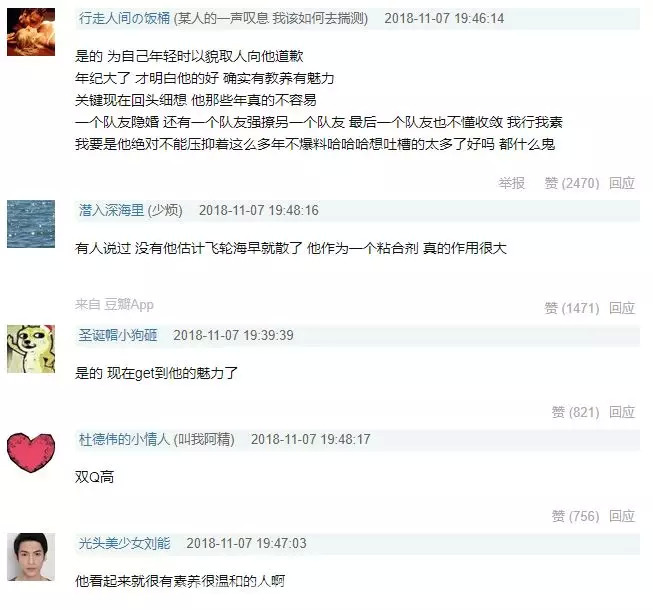Like the comment with 赞 (821)

point(576,412)
